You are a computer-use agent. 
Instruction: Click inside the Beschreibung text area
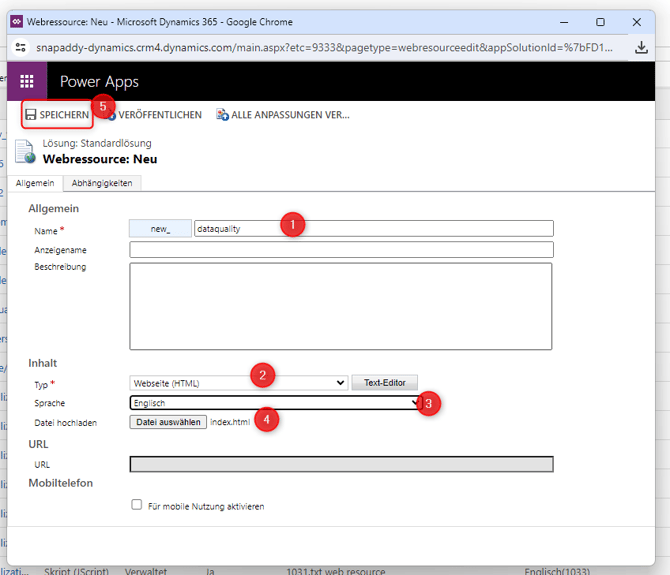pyautogui.click(x=341, y=306)
